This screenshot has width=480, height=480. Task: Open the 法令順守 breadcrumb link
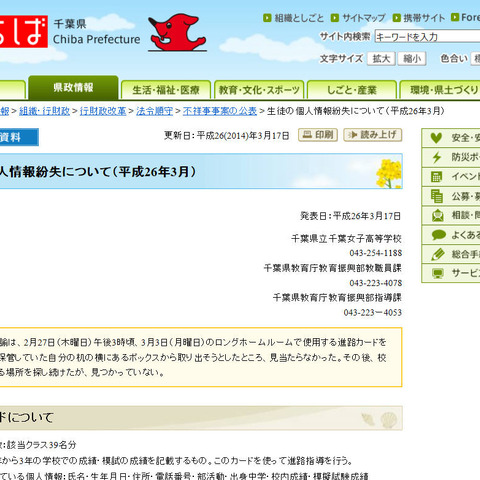pyautogui.click(x=154, y=111)
